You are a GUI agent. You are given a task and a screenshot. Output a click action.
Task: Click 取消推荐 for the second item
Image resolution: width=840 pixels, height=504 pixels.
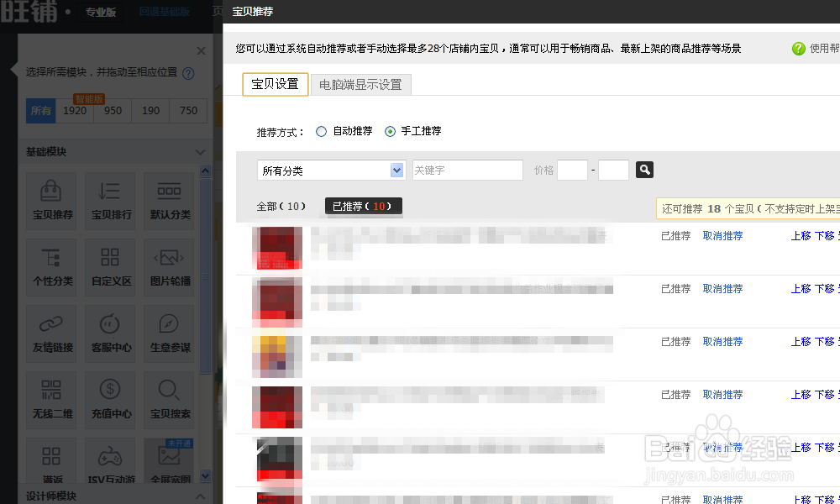tap(722, 289)
